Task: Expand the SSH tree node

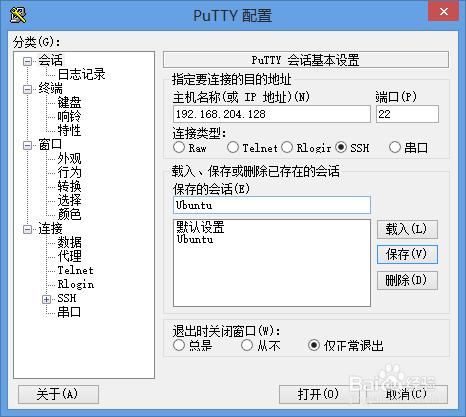Action: pyautogui.click(x=46, y=299)
